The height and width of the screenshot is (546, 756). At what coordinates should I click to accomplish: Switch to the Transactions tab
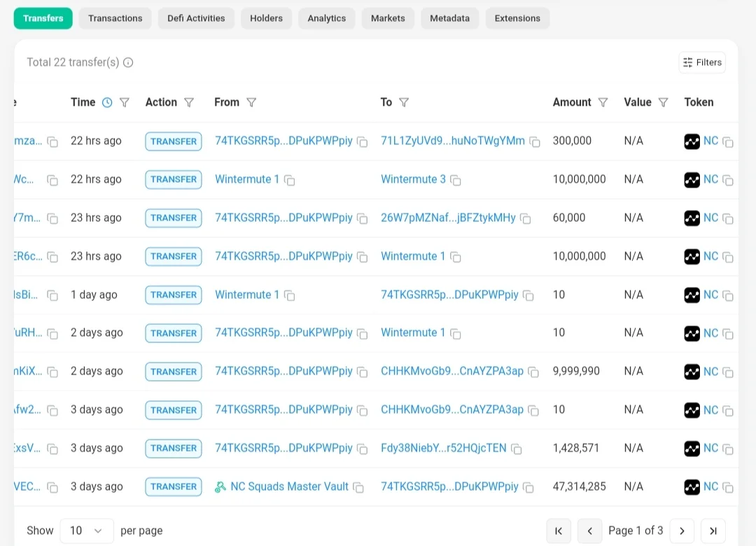pos(115,18)
